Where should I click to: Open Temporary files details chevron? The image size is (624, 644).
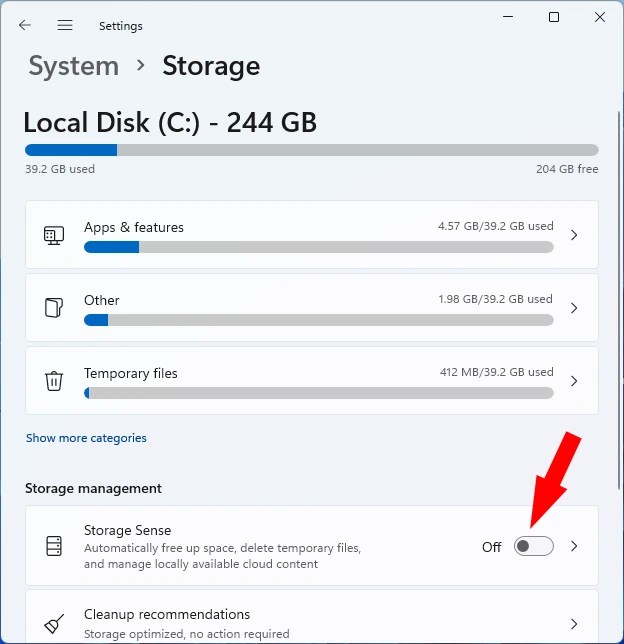[x=574, y=381]
